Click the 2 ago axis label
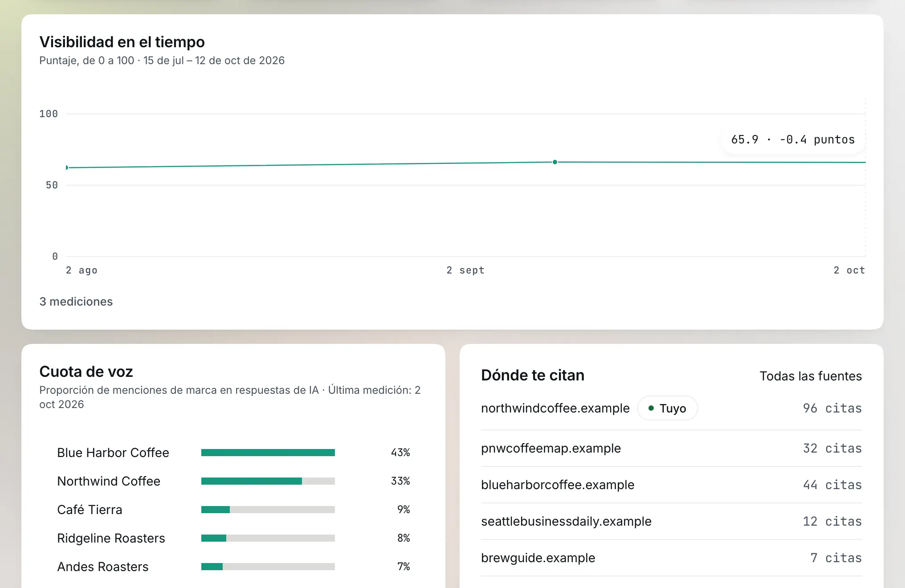 82,270
